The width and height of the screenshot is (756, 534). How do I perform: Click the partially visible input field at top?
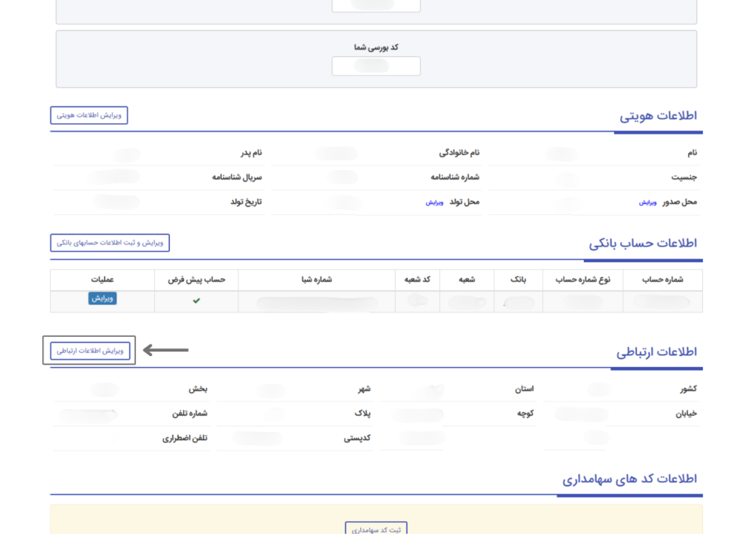tap(376, 6)
